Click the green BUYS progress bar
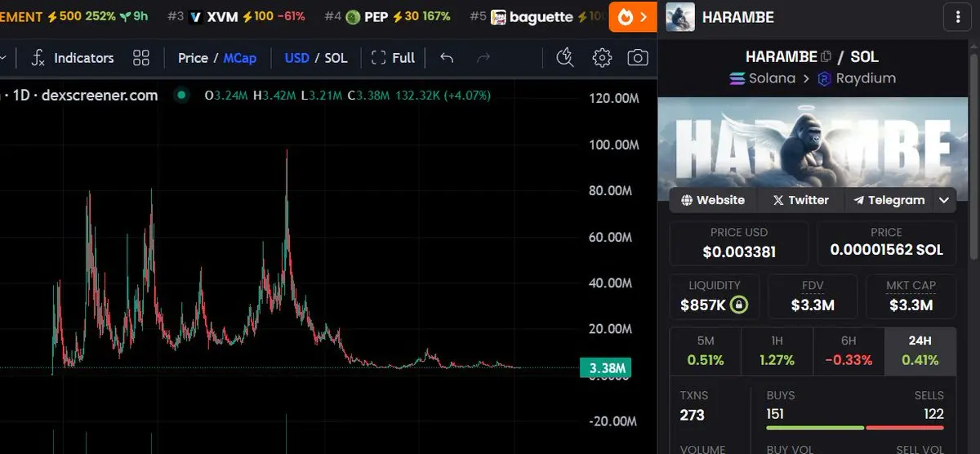This screenshot has width=980, height=454. point(814,428)
